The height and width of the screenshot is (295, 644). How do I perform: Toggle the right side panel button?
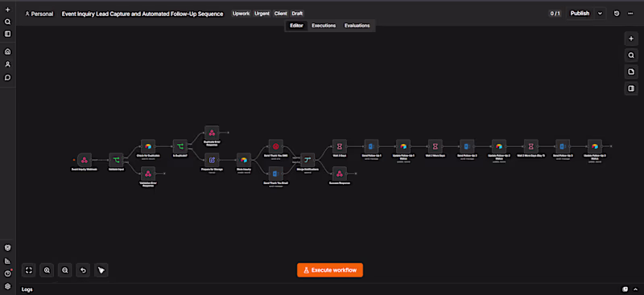click(x=631, y=88)
